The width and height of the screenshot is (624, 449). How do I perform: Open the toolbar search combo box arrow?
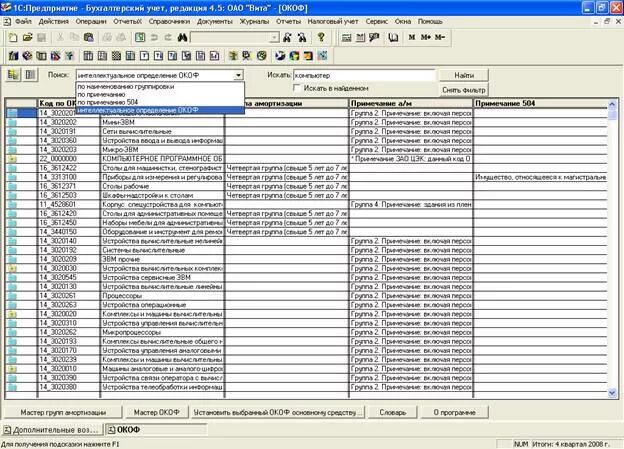[274, 37]
